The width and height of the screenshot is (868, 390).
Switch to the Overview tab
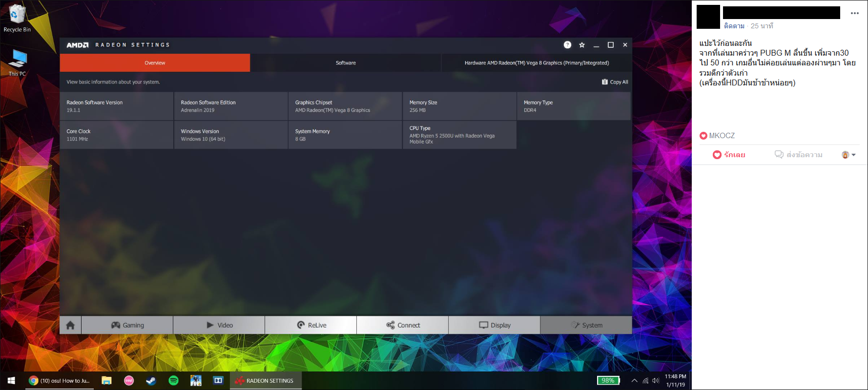point(155,63)
